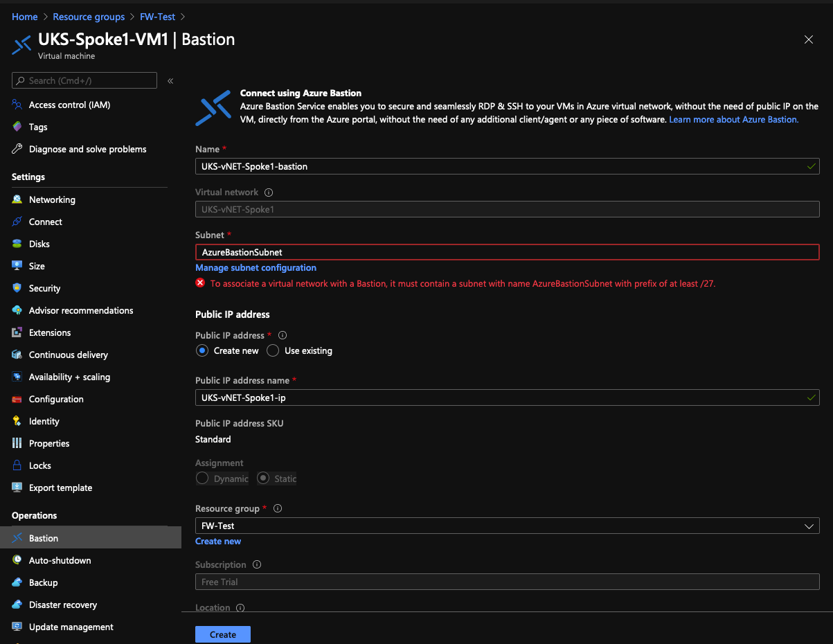Close the Bastion blade with X
Viewport: 833px width, 644px height.
809,39
